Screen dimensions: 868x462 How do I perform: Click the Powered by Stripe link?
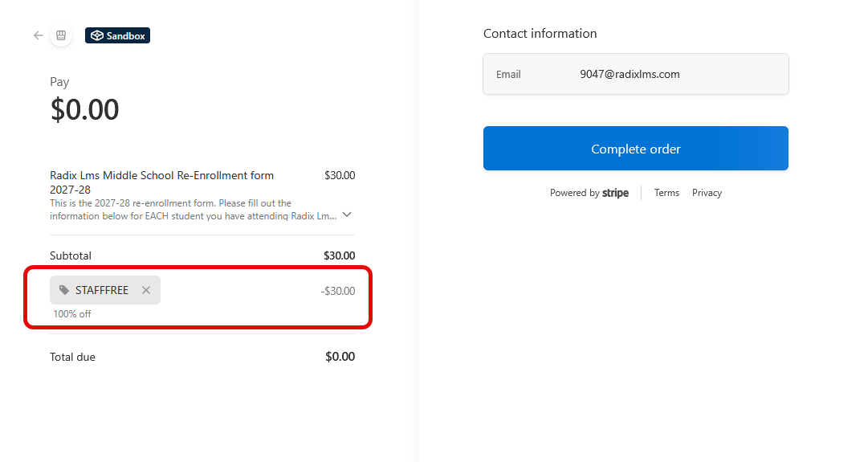589,193
